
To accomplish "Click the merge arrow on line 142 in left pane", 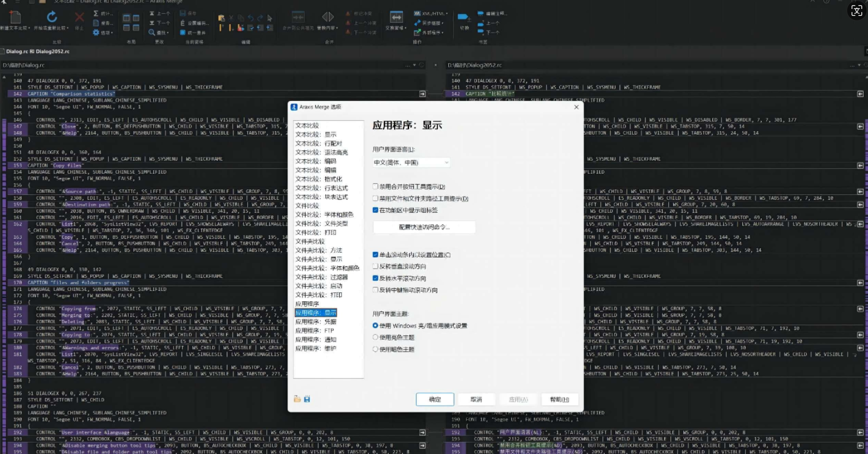I will pos(422,94).
